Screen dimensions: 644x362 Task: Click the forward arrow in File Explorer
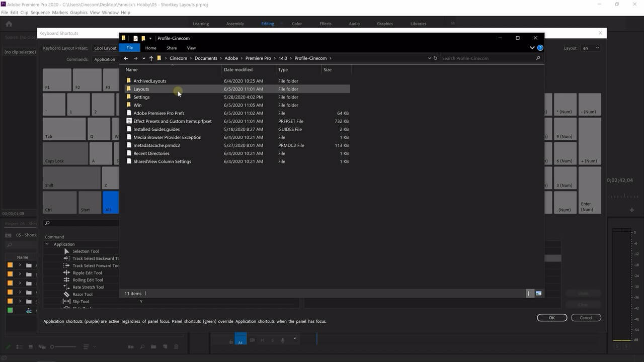click(135, 58)
